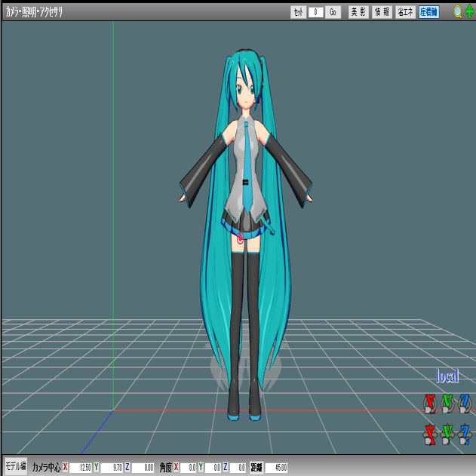
Task: Click the 角度 Y label button
Action: click(201, 467)
